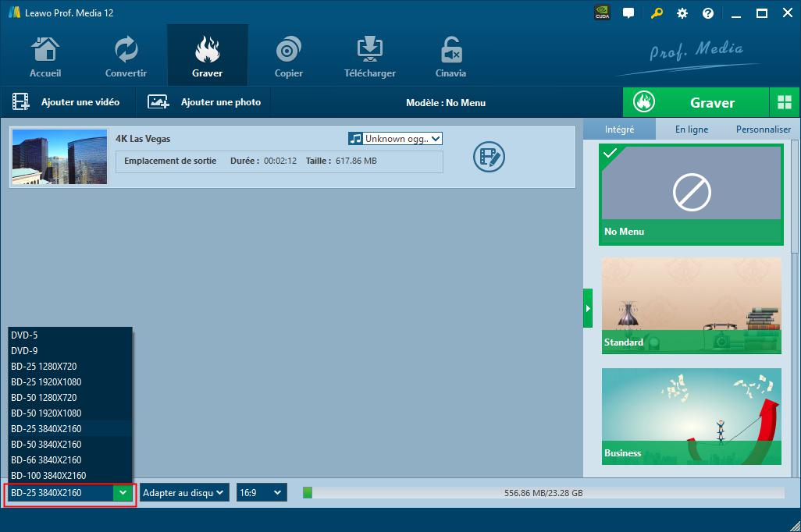Choose BD-50 1920X1080 option
801x532 pixels.
70,413
